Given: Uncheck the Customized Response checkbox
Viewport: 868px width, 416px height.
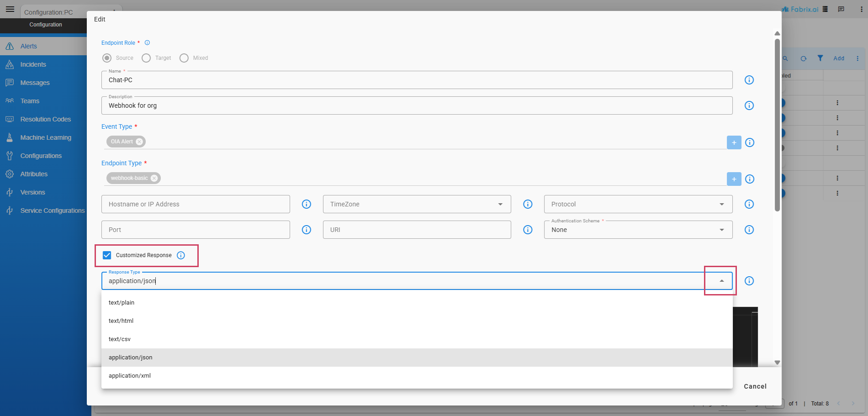Looking at the screenshot, I should (107, 255).
